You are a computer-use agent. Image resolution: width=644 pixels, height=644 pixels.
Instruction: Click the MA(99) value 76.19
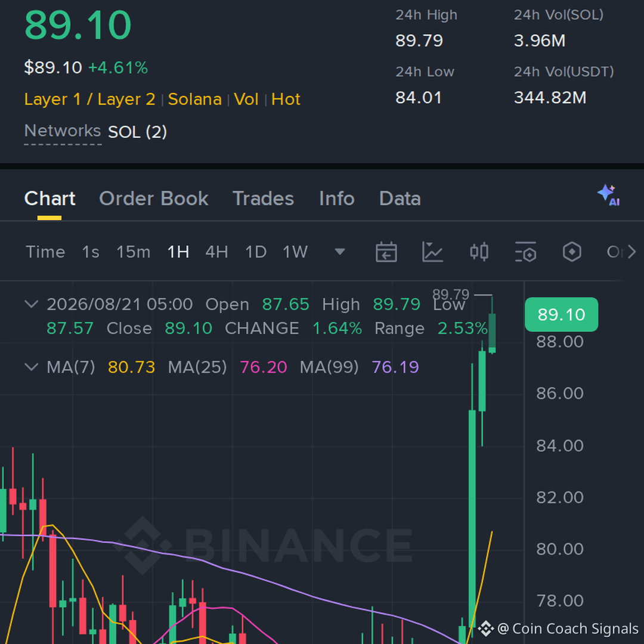tap(395, 367)
